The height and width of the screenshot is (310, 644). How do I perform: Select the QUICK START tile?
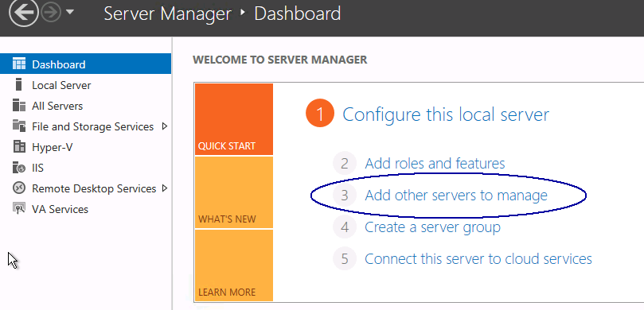[234, 119]
